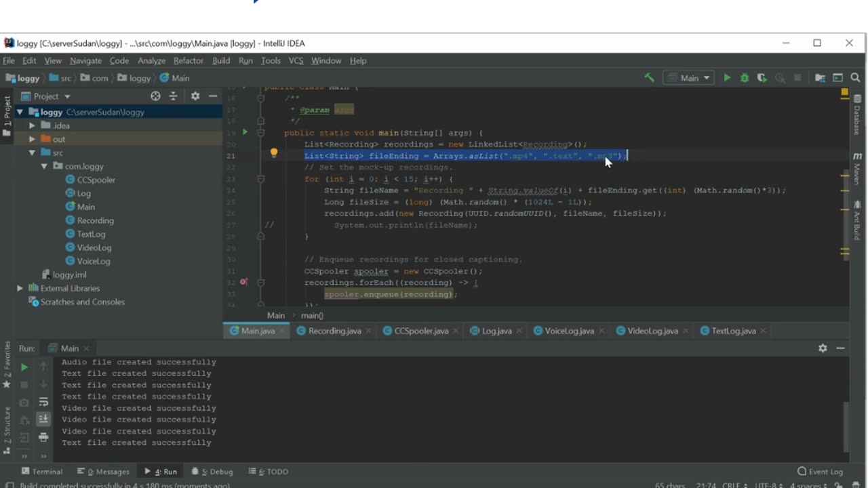Build project with the hammer icon

pos(649,78)
